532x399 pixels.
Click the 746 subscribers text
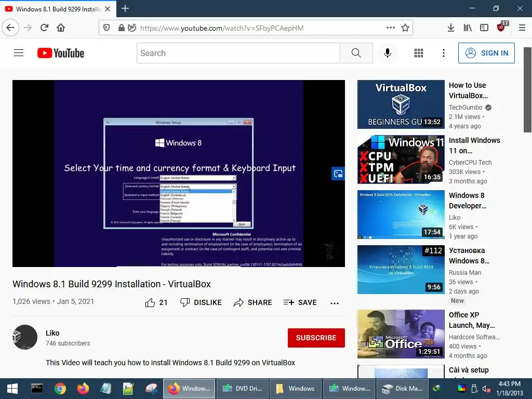click(x=68, y=343)
